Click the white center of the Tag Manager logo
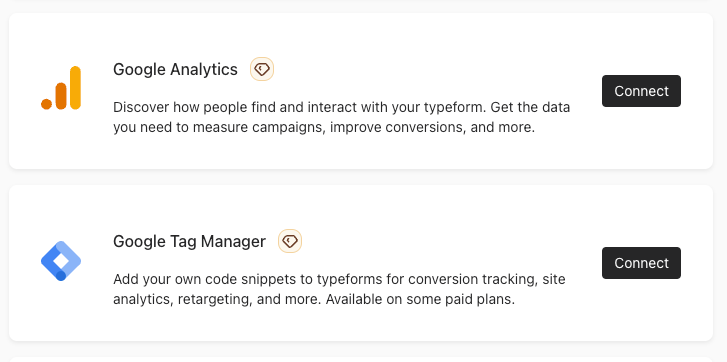Screen dimensions: 727x362 (x=61, y=261)
